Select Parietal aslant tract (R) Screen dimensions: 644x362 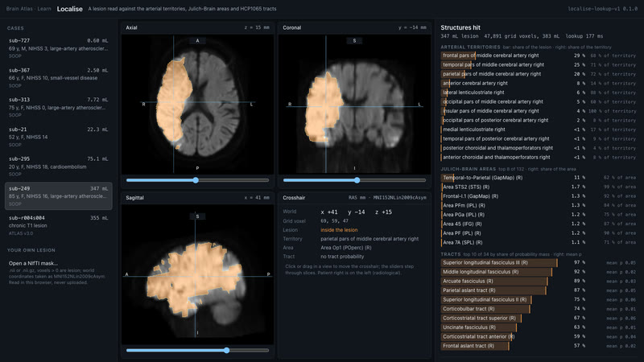[538, 290]
